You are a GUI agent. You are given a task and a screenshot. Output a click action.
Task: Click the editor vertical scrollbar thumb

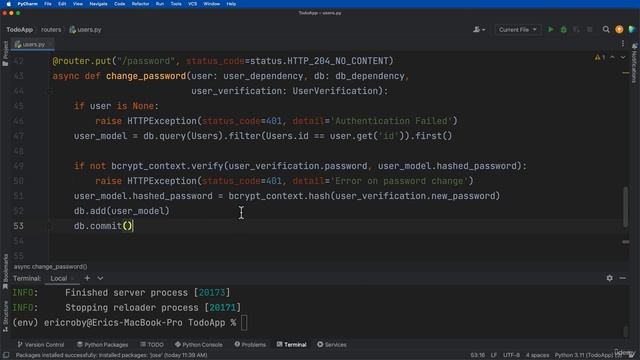[625, 207]
